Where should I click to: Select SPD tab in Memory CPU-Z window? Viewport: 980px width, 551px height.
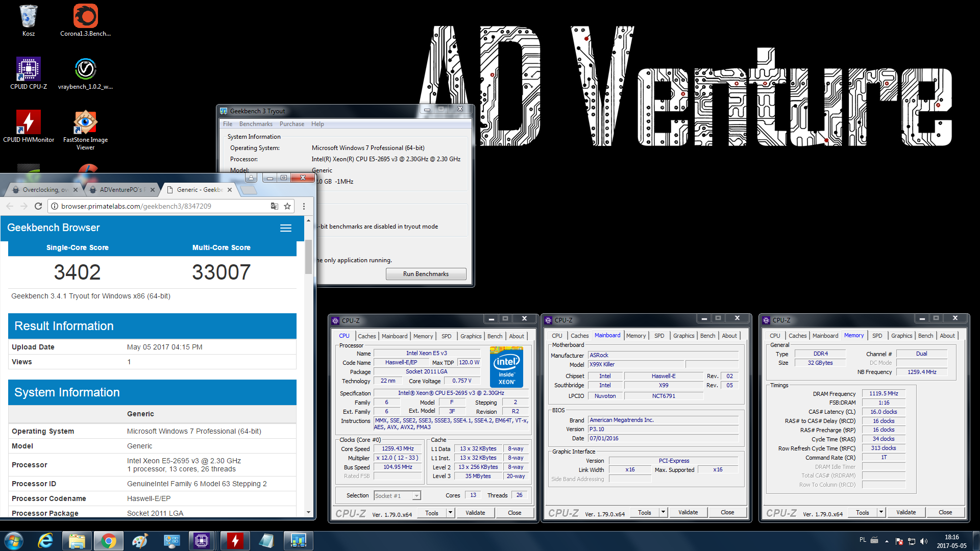point(877,336)
